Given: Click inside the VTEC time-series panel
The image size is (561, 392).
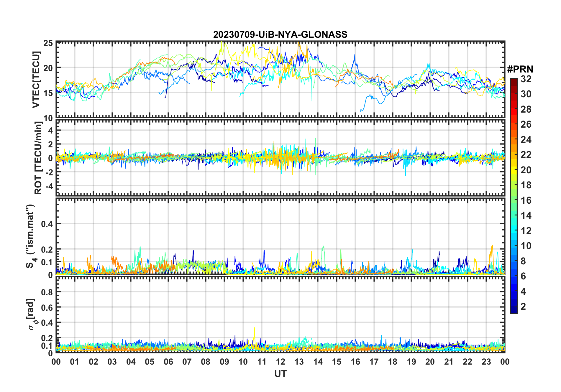Looking at the screenshot, I should [280, 80].
